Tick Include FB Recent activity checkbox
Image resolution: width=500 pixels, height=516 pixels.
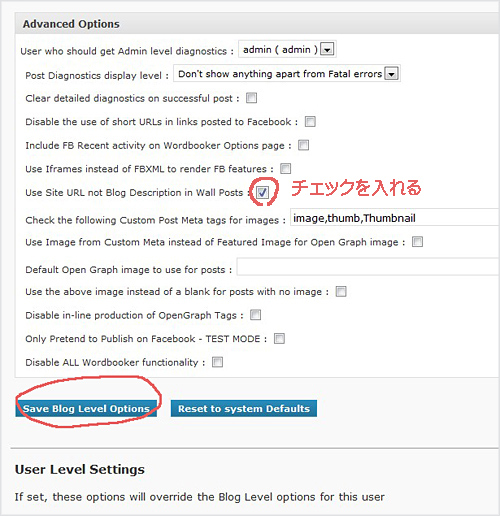tap(303, 145)
